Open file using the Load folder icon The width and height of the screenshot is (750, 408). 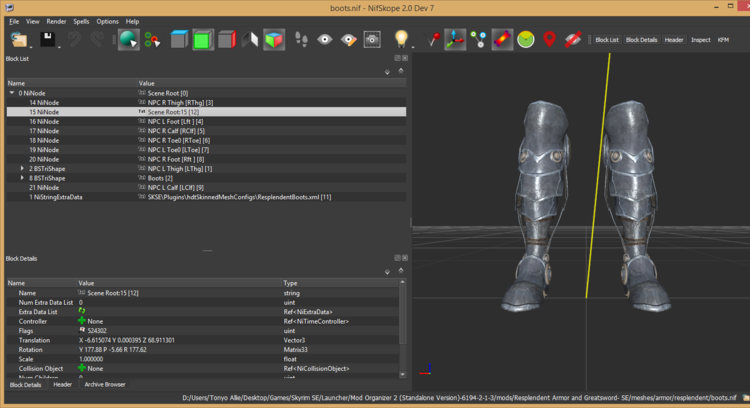[x=19, y=39]
